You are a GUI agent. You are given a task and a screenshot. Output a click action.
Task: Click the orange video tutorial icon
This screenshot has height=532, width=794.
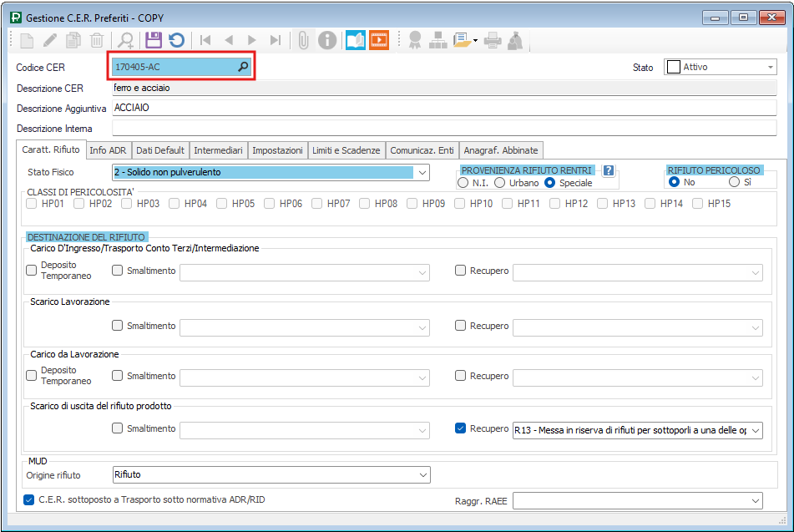pos(379,39)
